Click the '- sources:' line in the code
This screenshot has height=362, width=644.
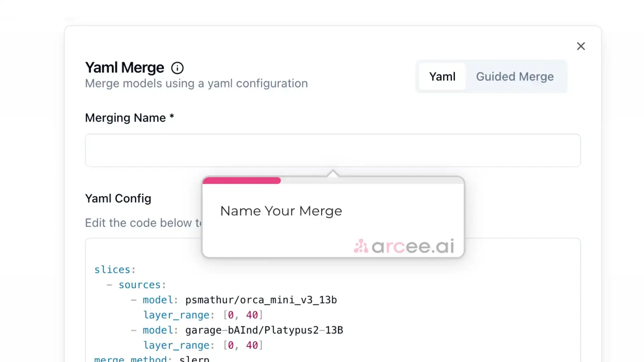[136, 285]
